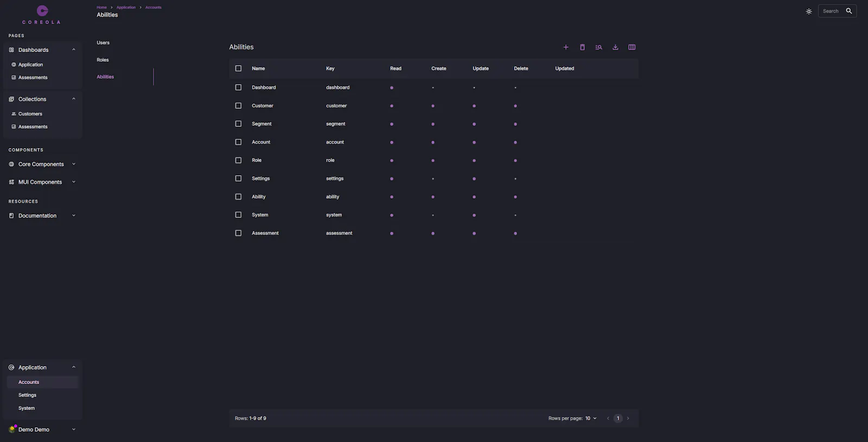Check the Role row checkbox
The image size is (868, 442).
238,160
